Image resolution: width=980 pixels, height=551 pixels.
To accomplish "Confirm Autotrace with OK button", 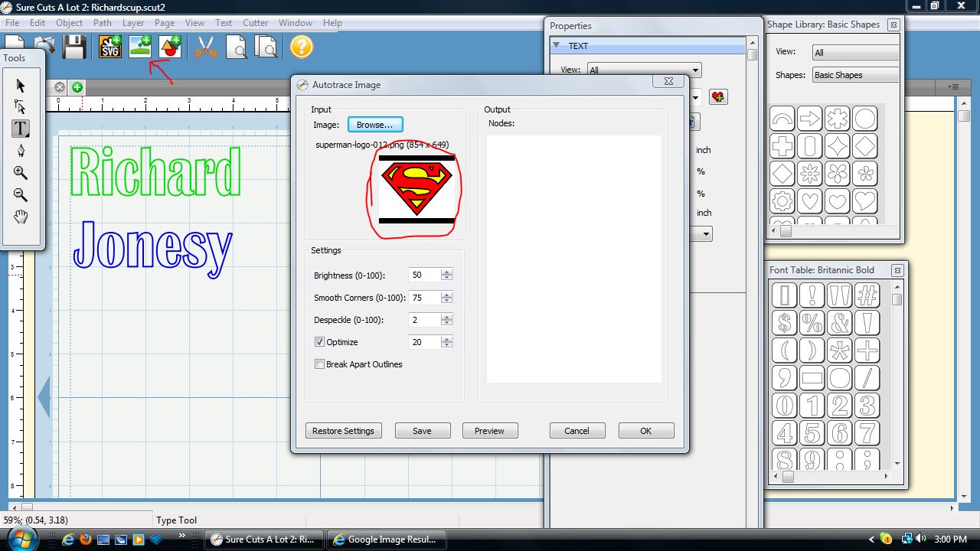I will [x=646, y=431].
